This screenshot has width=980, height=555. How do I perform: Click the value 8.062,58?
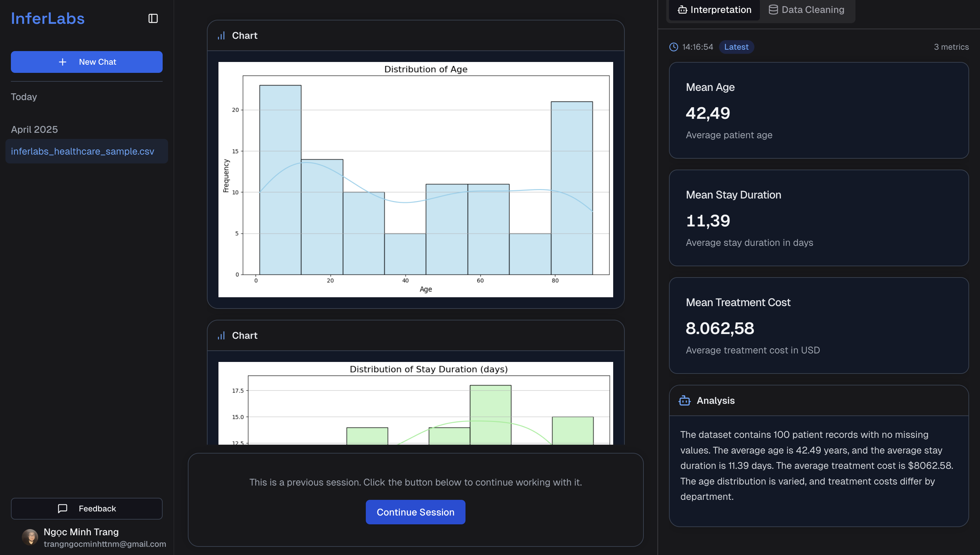pos(719,328)
